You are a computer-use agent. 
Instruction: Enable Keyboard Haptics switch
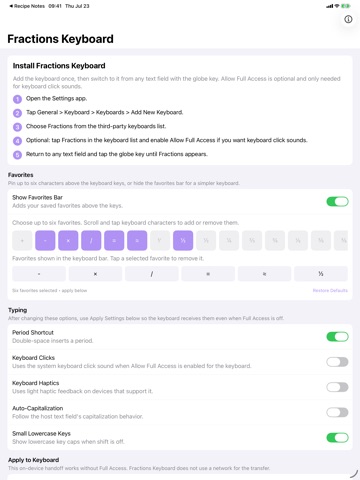coord(337,387)
